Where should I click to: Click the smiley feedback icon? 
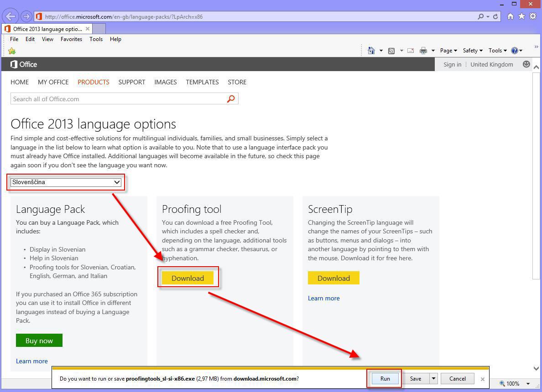pyautogui.click(x=526, y=64)
